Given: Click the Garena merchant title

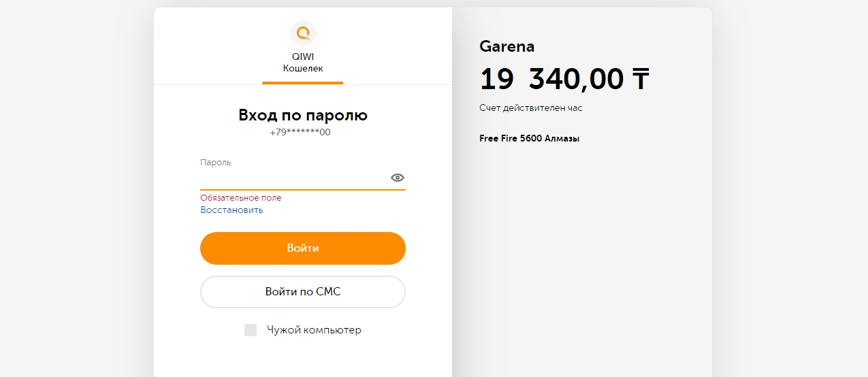Looking at the screenshot, I should 507,46.
